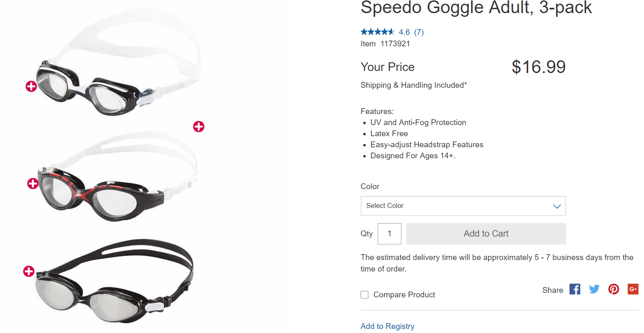The width and height of the screenshot is (644, 333).
Task: Click the standalone plus hotspot between the white straps
Action: coord(199,127)
